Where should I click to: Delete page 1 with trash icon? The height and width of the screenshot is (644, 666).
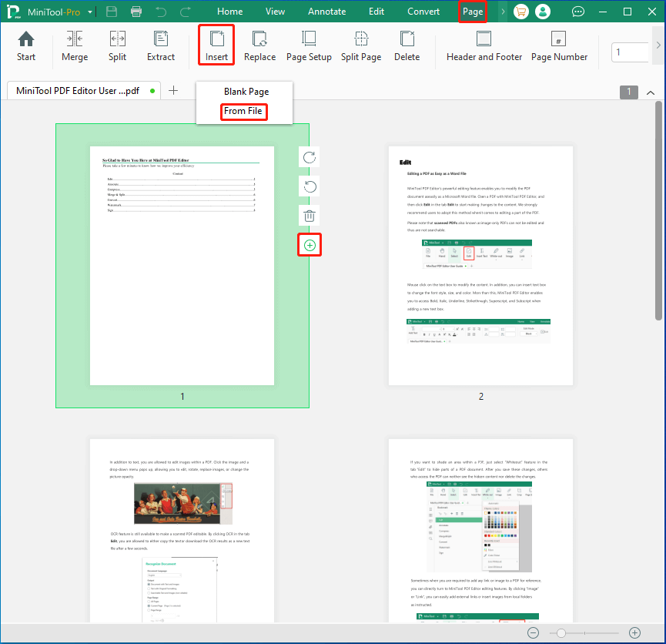coord(310,216)
